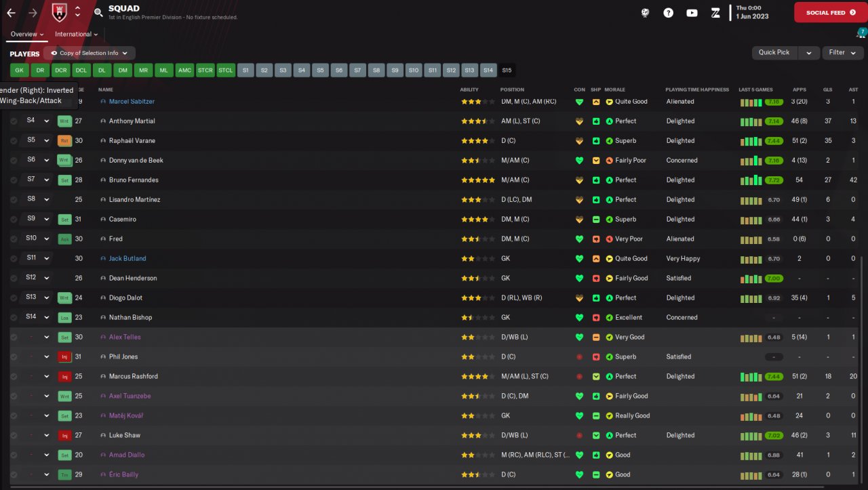This screenshot has height=490, width=868.
Task: Toggle selection circle for Bruno Fernandes row
Action: (14, 180)
